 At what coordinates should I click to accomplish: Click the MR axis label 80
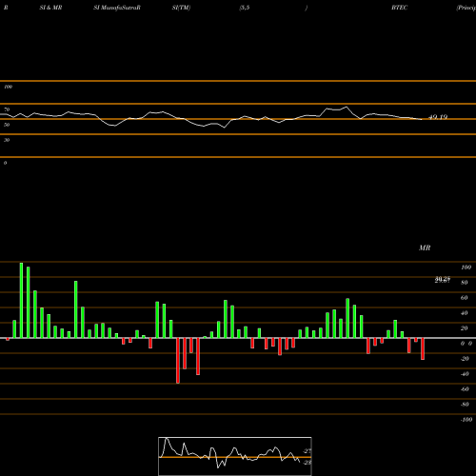(465, 283)
